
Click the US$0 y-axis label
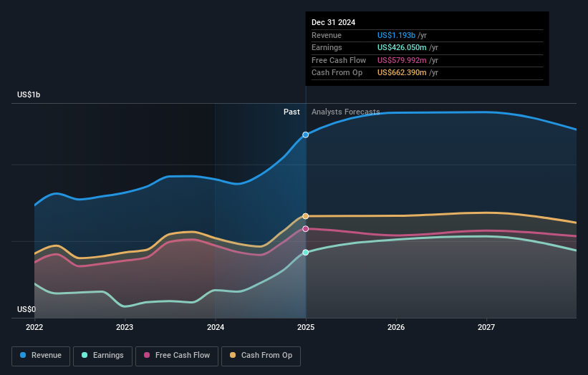coord(26,309)
